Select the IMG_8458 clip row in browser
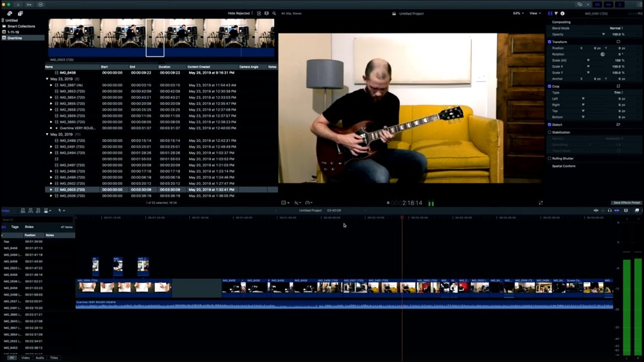 pyautogui.click(x=162, y=73)
